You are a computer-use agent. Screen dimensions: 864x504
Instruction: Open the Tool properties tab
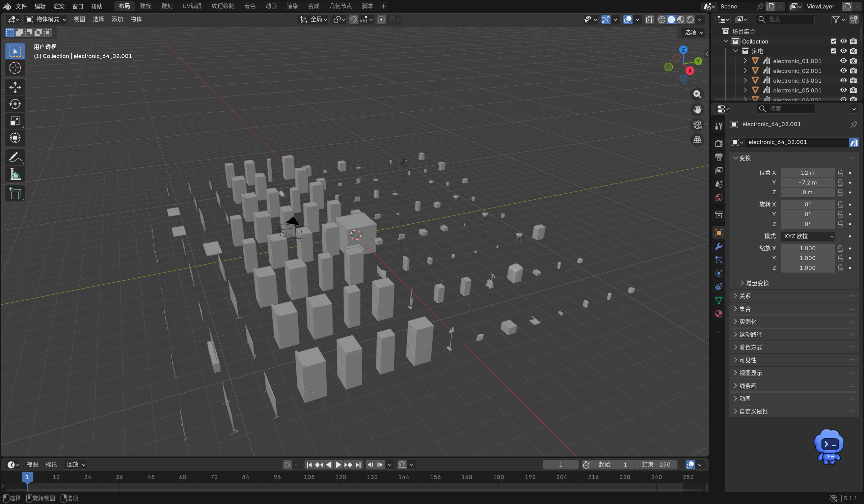click(x=719, y=127)
